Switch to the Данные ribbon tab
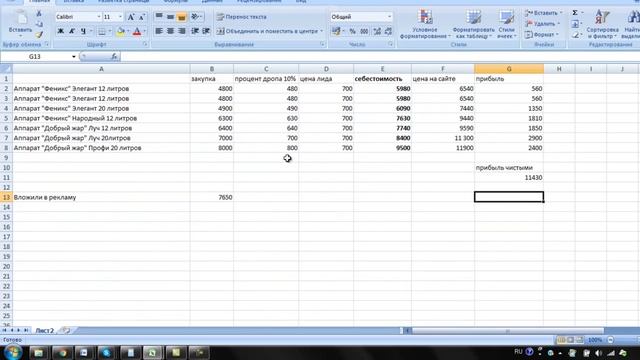640x360 pixels. tap(212, 2)
